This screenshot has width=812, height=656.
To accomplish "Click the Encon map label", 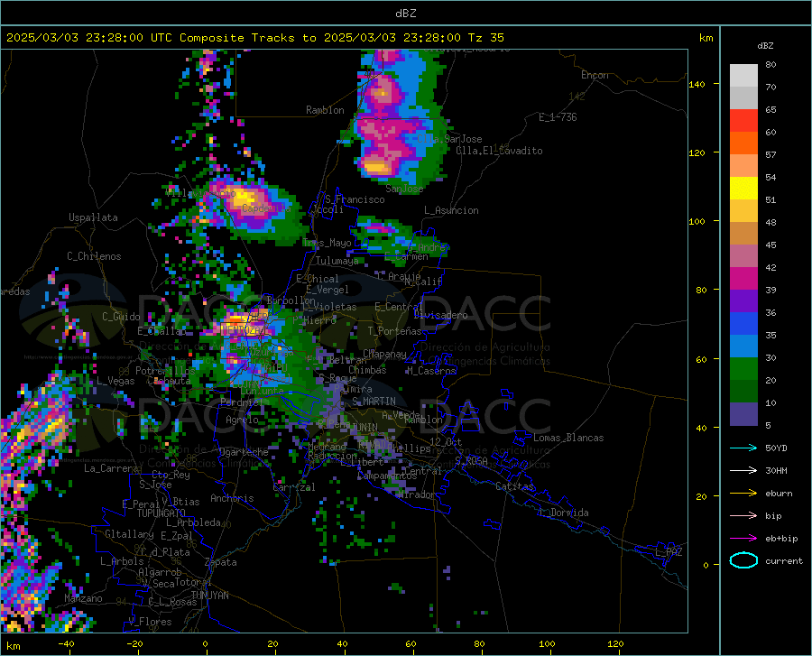I will click(595, 75).
